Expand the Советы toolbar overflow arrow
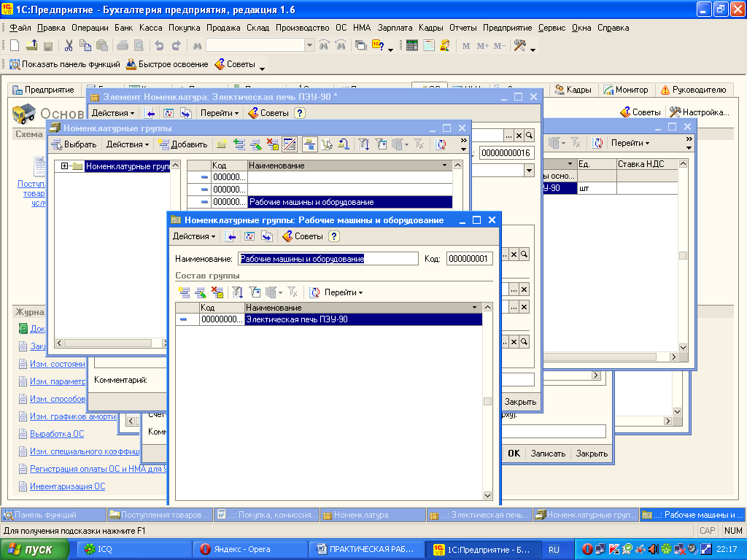 pyautogui.click(x=262, y=69)
